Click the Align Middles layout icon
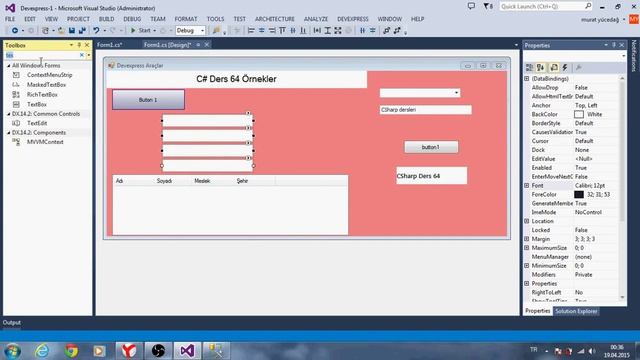Screen dimensions: 640x360 293,31
